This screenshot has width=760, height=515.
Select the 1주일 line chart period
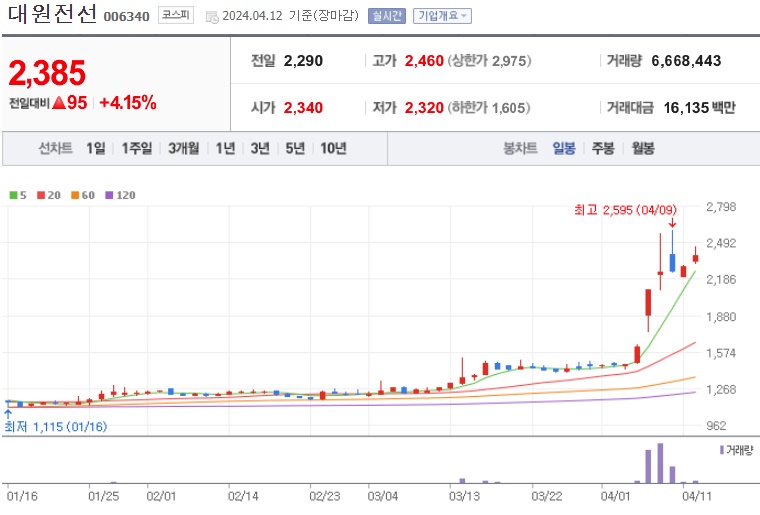coord(137,148)
